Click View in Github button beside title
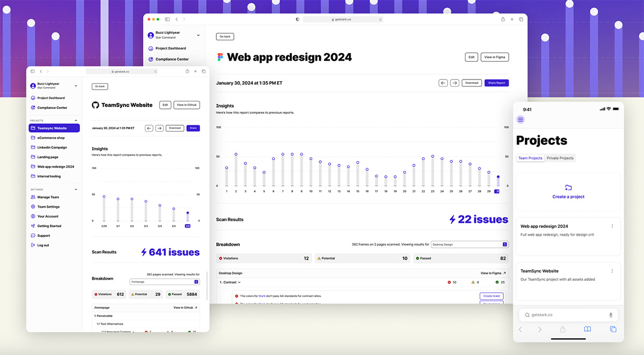Viewport: 644px width, 355px height. pos(187,105)
